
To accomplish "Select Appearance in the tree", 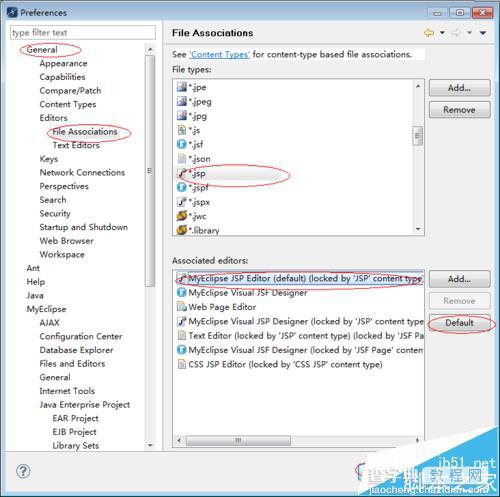I will (x=63, y=63).
